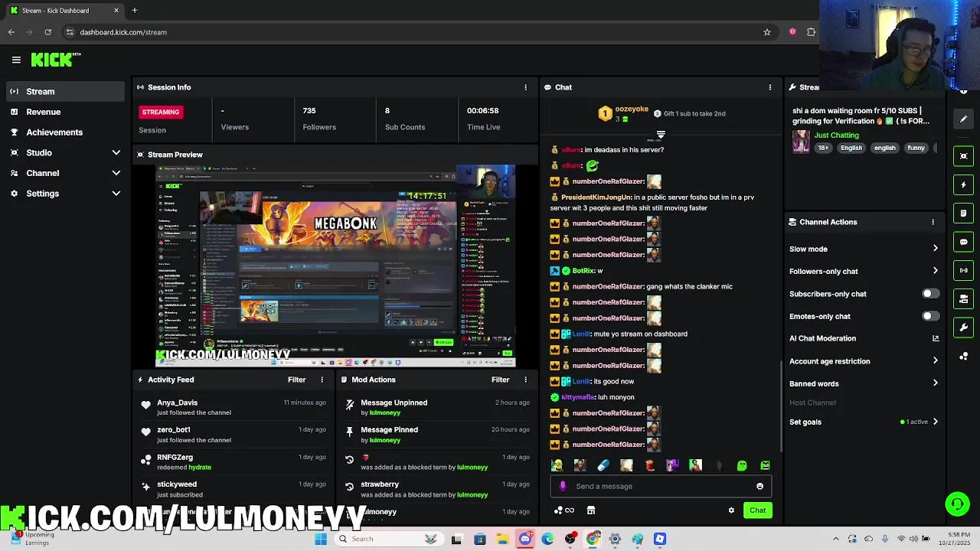Toggle Subscribers-only chat switch
The image size is (980, 551).
(930, 294)
